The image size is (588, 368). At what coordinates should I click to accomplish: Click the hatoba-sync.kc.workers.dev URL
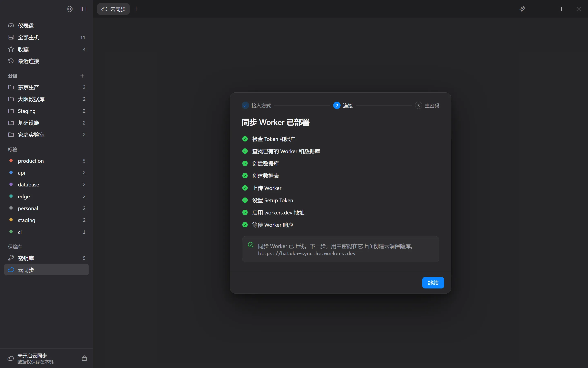307,253
